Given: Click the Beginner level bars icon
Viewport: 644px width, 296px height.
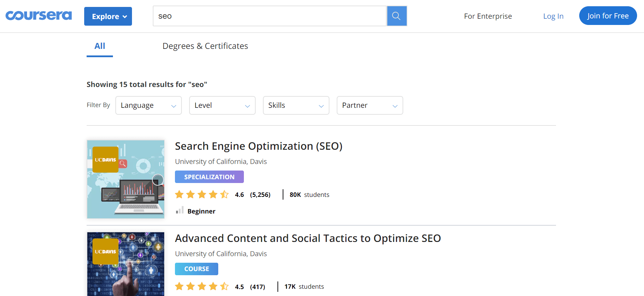Looking at the screenshot, I should 179,210.
